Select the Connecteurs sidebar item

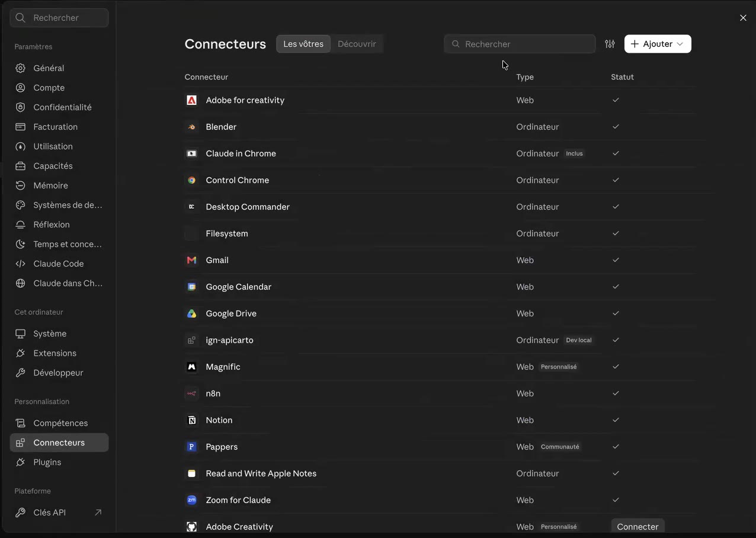(59, 443)
